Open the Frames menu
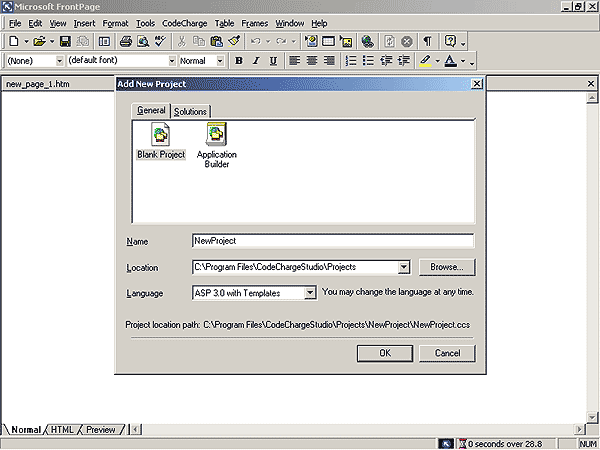 [254, 23]
